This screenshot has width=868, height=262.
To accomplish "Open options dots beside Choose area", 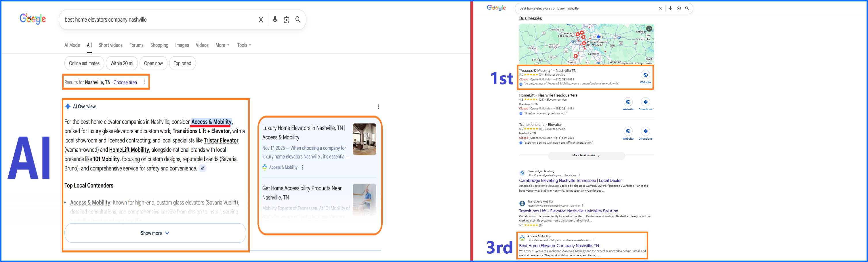I will (x=144, y=82).
